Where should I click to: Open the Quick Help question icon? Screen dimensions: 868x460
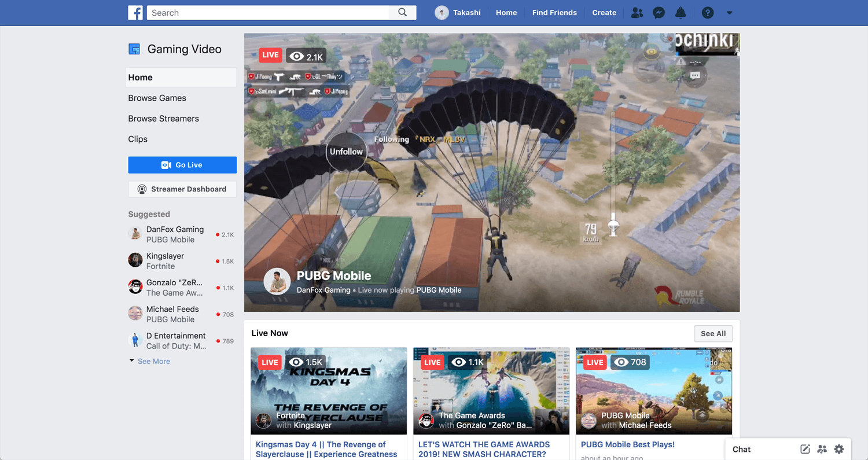[x=707, y=13]
